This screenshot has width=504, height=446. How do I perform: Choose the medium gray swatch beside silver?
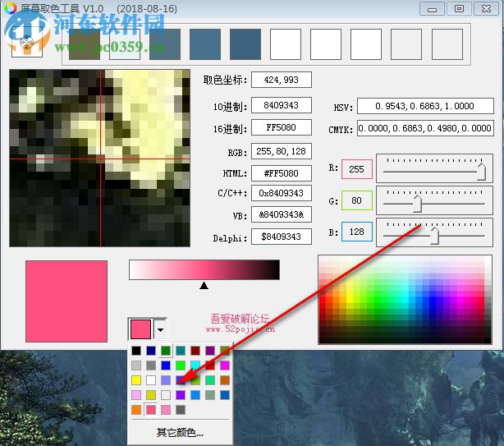pyautogui.click(x=151, y=366)
